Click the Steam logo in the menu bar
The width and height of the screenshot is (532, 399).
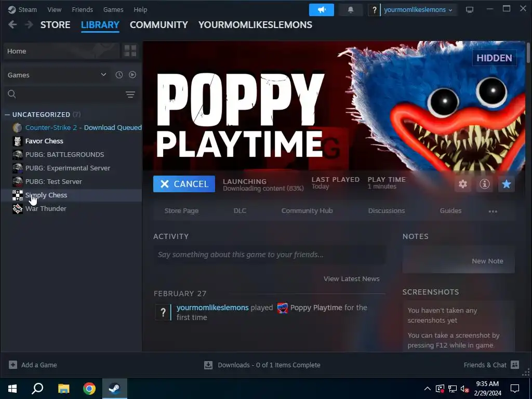pyautogui.click(x=12, y=10)
